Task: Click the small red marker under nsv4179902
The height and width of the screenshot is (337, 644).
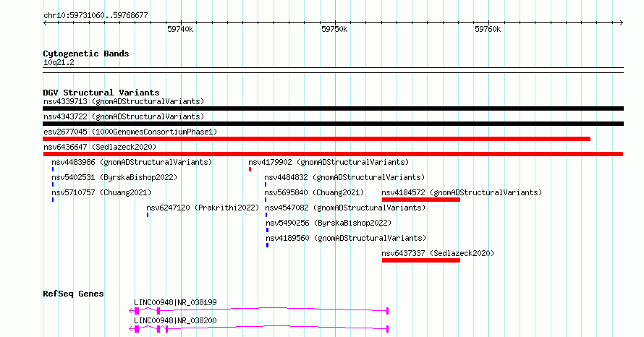Action: 250,169
